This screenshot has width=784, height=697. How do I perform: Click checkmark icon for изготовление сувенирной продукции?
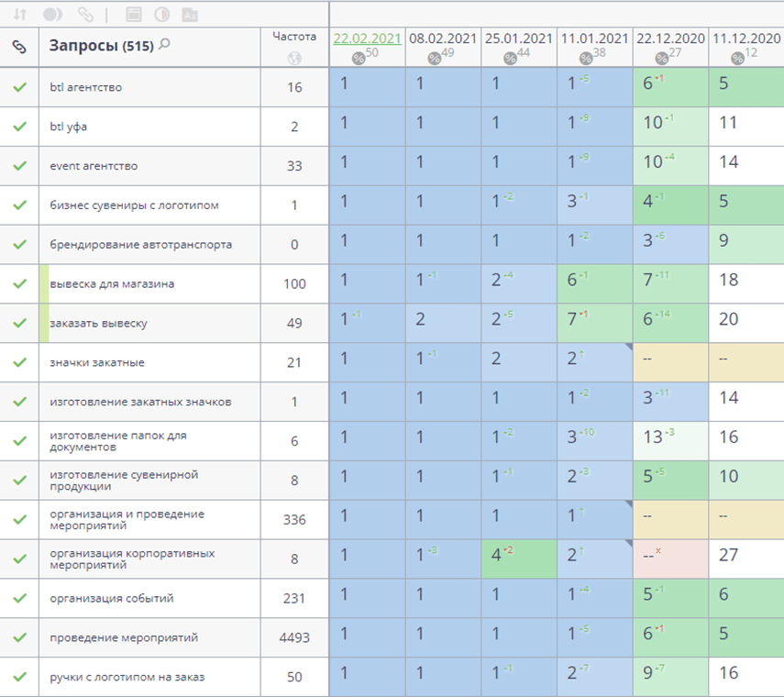(x=19, y=480)
